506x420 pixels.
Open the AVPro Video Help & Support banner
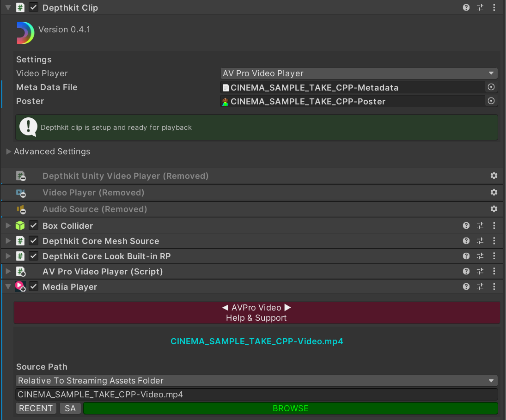pos(256,313)
